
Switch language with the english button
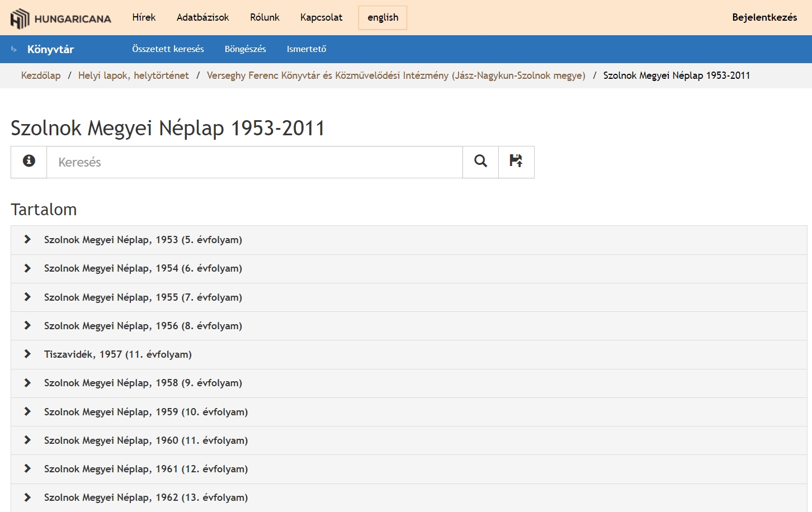[x=383, y=17]
